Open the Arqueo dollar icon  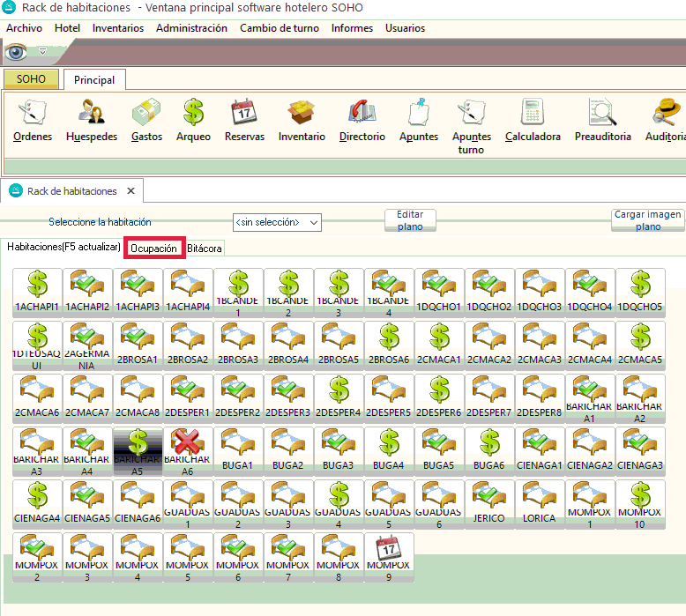point(193,113)
